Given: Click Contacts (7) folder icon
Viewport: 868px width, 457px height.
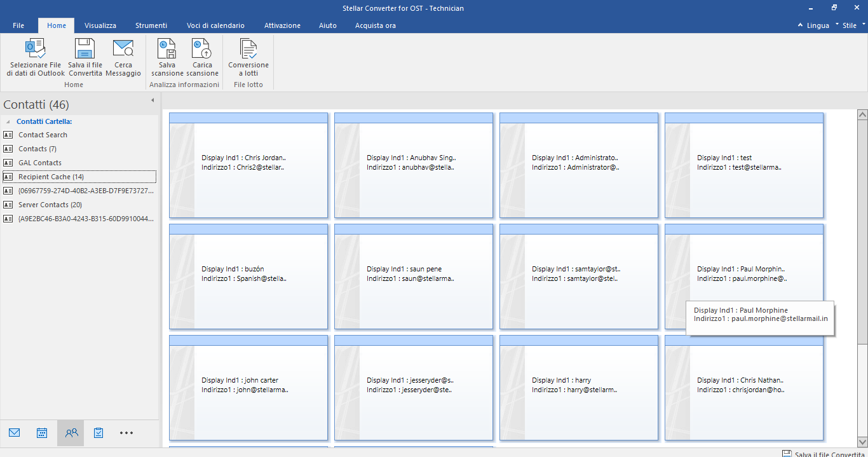Looking at the screenshot, I should coord(8,149).
